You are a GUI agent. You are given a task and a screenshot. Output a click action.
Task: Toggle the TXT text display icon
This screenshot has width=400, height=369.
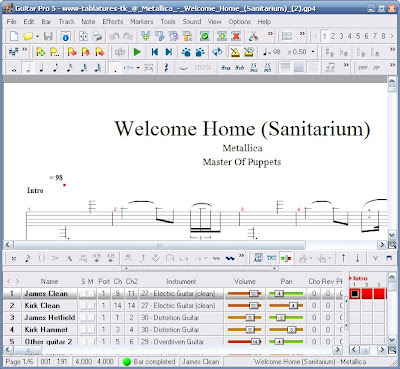pos(272,258)
